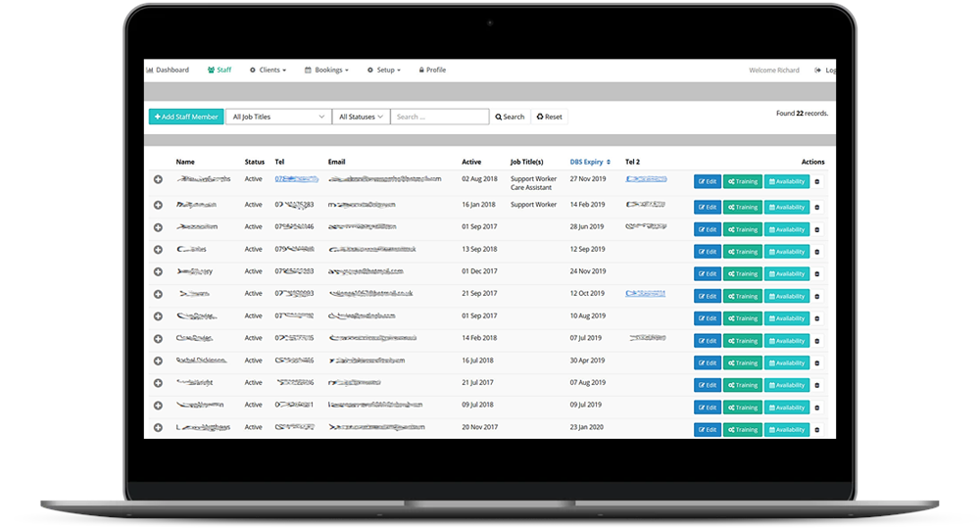Click the plus icon on the last row

tap(158, 428)
